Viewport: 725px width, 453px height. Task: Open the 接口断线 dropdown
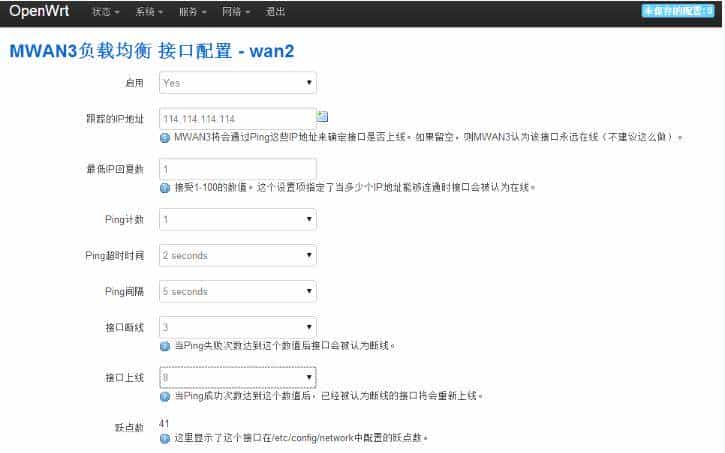click(238, 327)
